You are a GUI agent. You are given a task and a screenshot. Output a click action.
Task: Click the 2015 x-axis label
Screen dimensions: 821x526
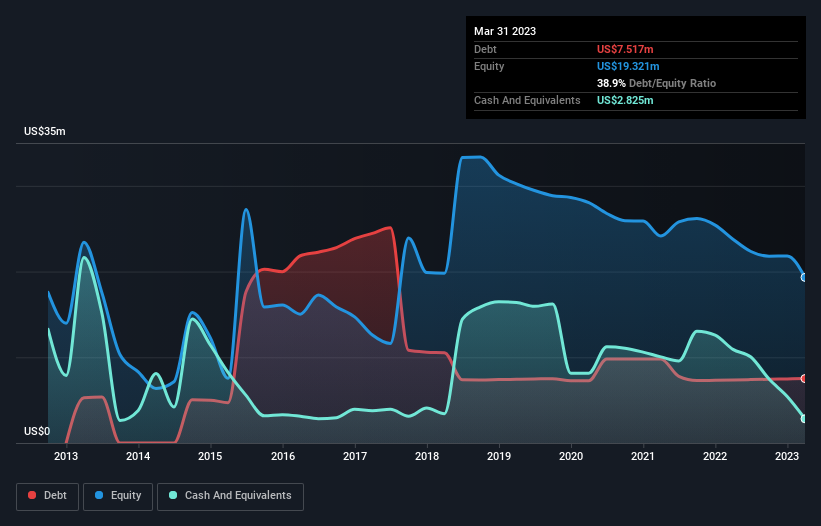(x=210, y=456)
